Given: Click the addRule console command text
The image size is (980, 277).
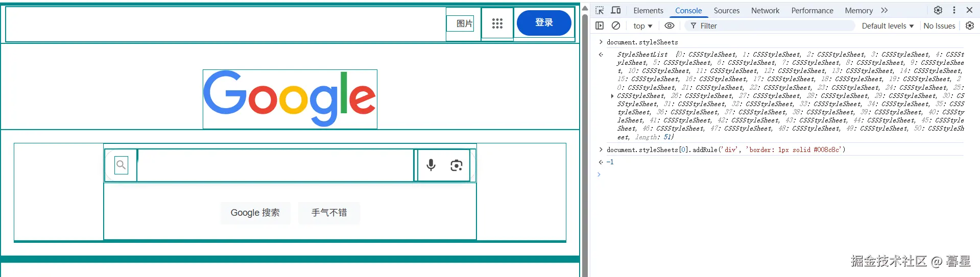Looking at the screenshot, I should pyautogui.click(x=726, y=150).
